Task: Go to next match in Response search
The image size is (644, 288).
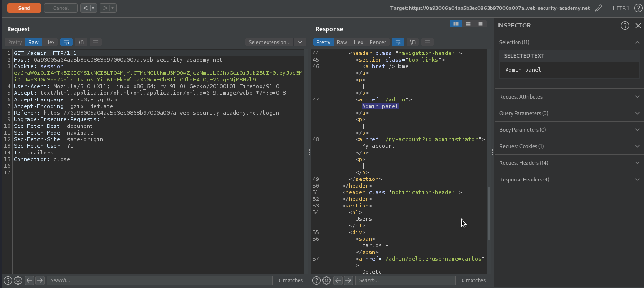Action: point(348,280)
